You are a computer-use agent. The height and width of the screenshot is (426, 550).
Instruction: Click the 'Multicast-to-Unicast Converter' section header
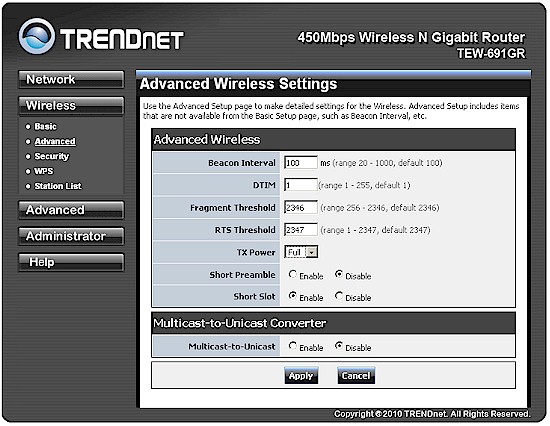tap(240, 323)
